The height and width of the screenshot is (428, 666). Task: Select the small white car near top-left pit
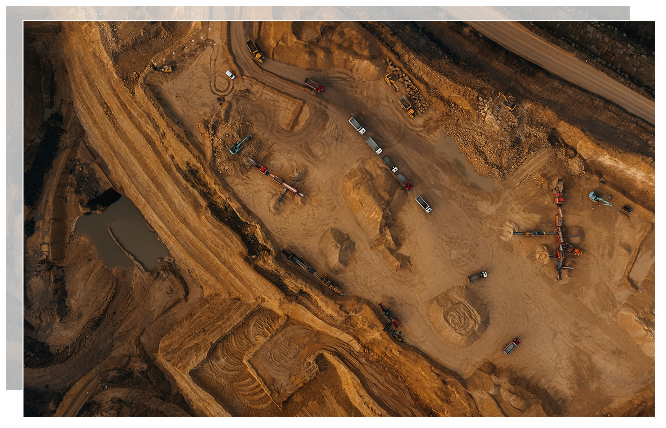pyautogui.click(x=230, y=75)
